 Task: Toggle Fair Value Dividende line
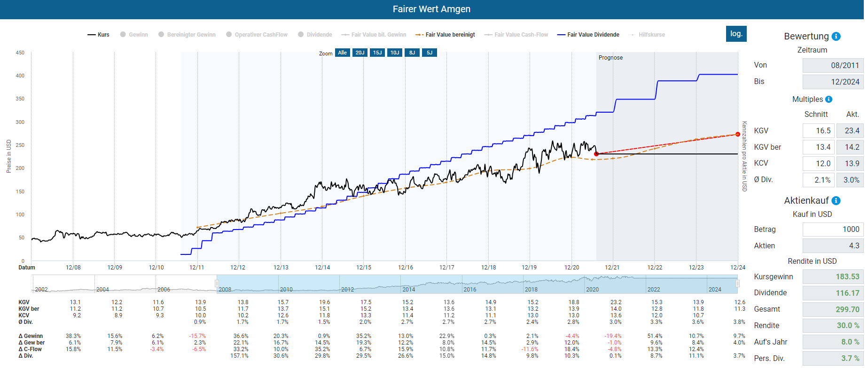[588, 35]
